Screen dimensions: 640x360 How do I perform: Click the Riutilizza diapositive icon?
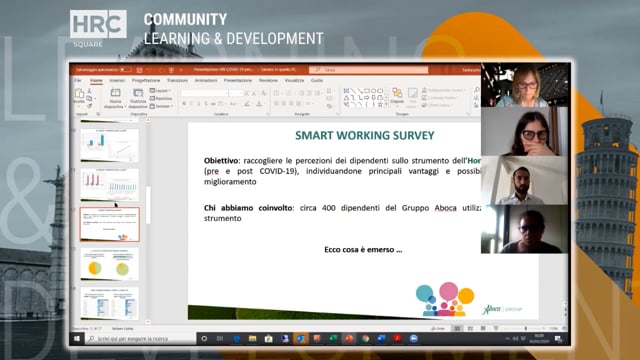coord(138,93)
